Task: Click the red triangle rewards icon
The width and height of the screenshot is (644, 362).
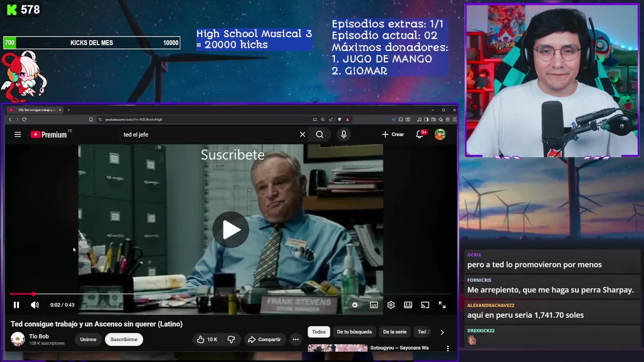Action: click(347, 119)
